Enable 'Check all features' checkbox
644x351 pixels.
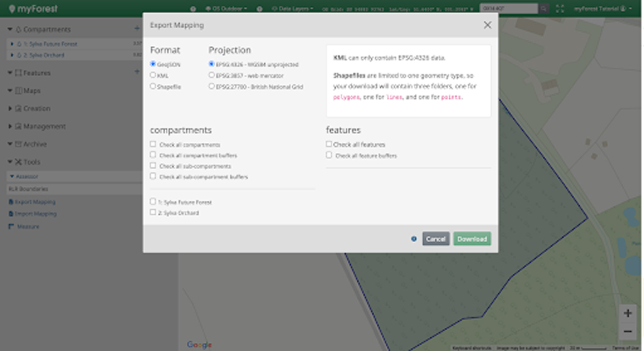coord(329,144)
